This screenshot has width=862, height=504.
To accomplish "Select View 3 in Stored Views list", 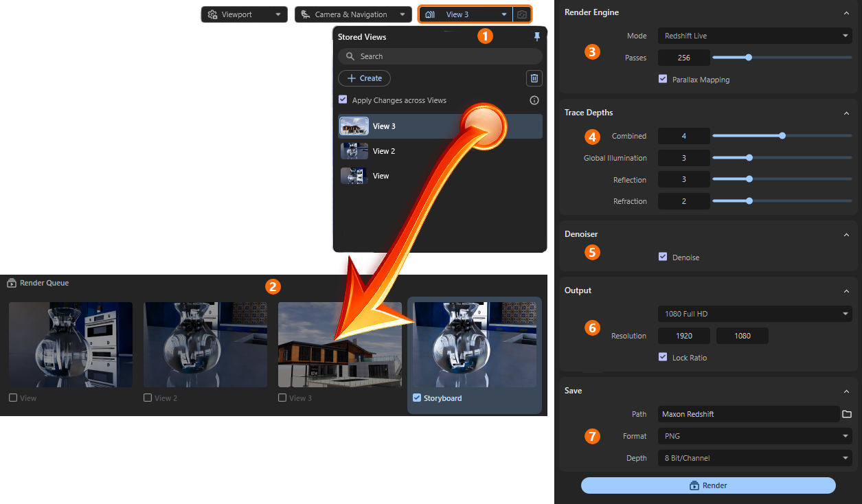I will tap(440, 126).
